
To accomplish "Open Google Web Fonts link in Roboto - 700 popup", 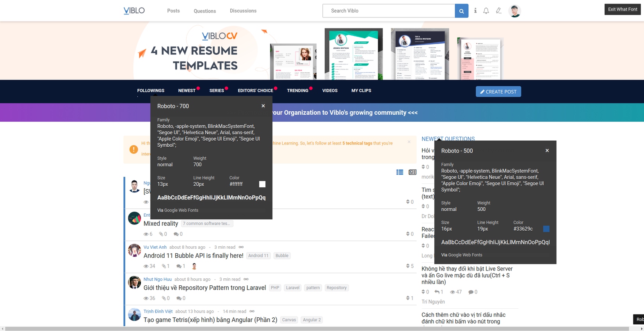I will coord(181,210).
